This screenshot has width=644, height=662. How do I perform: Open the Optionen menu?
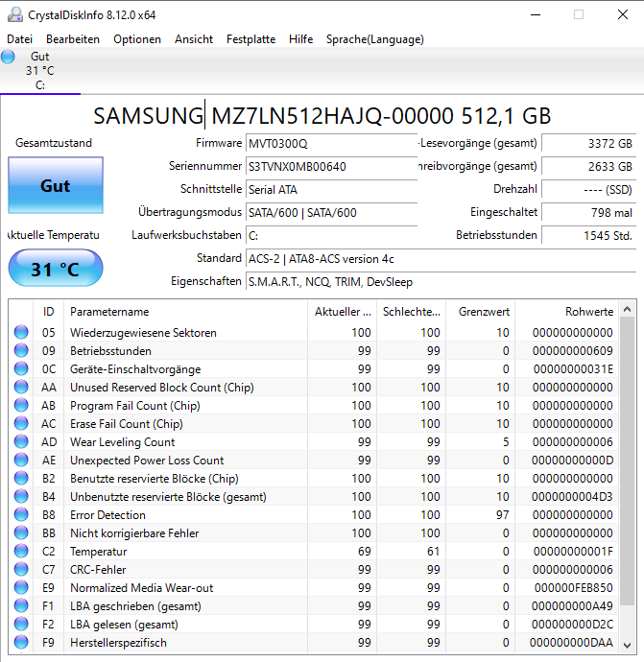click(137, 39)
